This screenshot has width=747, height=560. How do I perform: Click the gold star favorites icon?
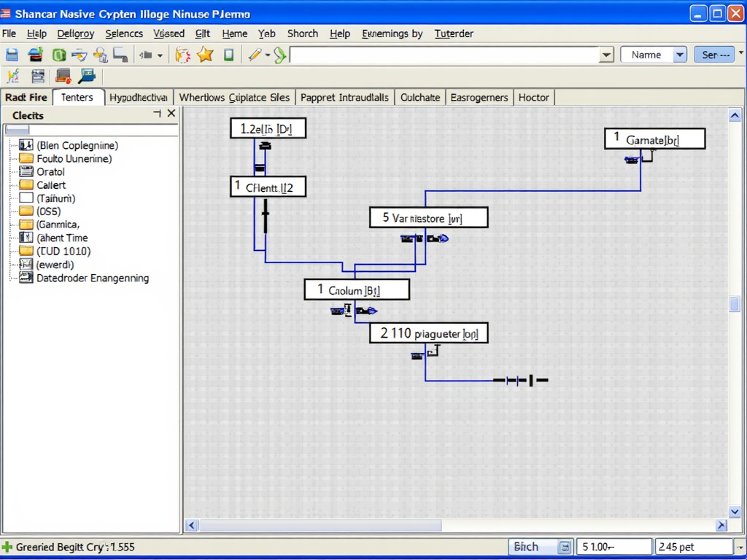click(205, 54)
